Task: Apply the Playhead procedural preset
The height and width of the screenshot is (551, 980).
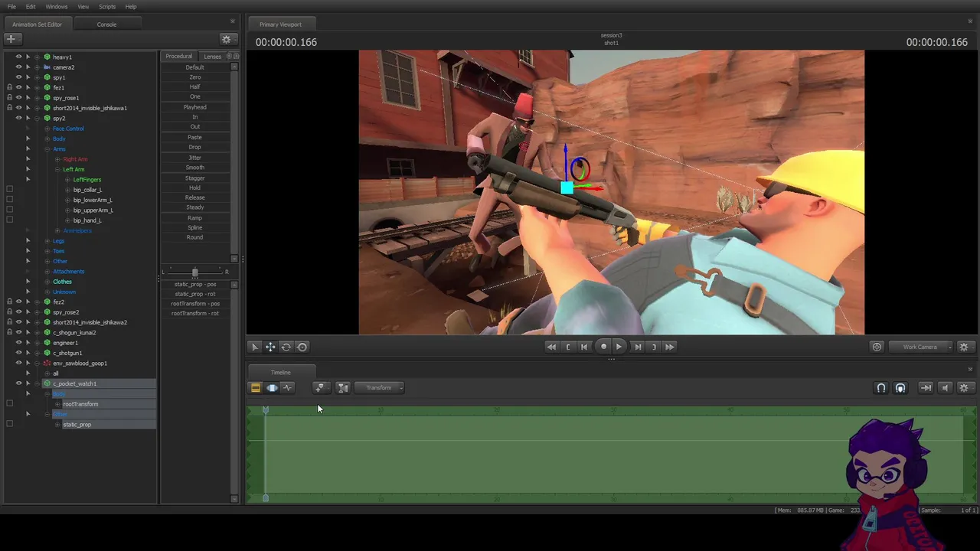Action: coord(195,107)
